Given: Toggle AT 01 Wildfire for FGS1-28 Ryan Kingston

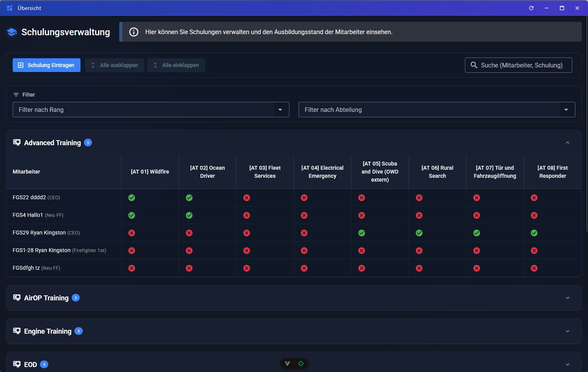Looking at the screenshot, I should point(131,251).
